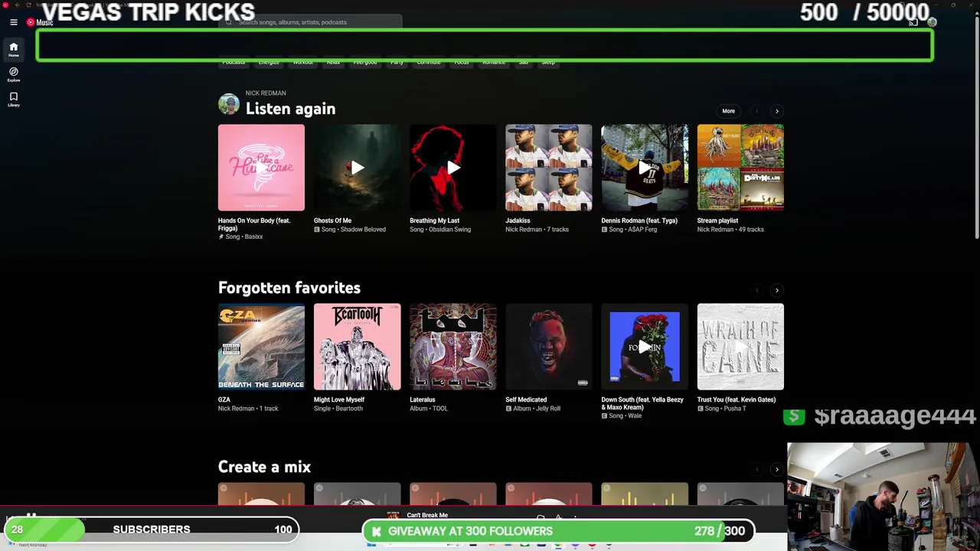
Task: Click Nick Redman avatar beside Listen again
Action: (228, 104)
